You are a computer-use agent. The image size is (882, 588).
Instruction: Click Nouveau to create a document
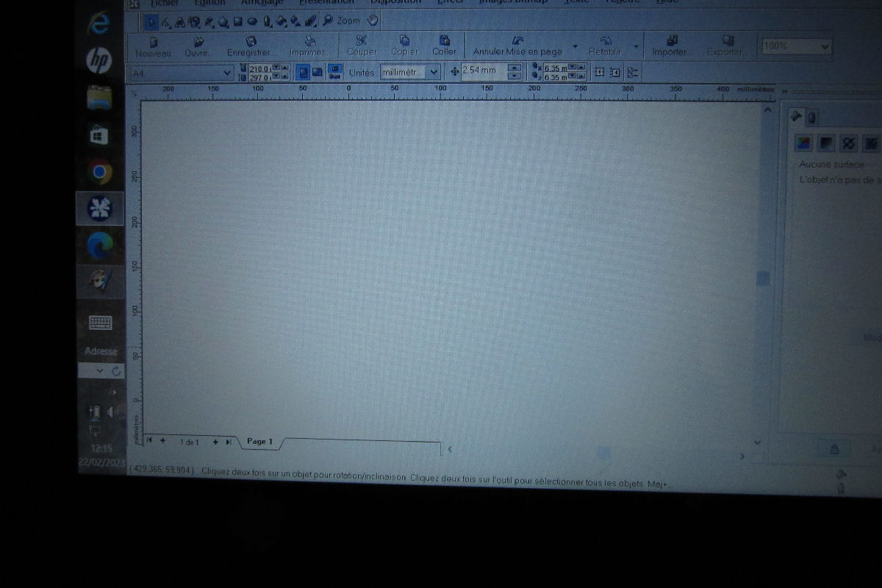pyautogui.click(x=153, y=47)
